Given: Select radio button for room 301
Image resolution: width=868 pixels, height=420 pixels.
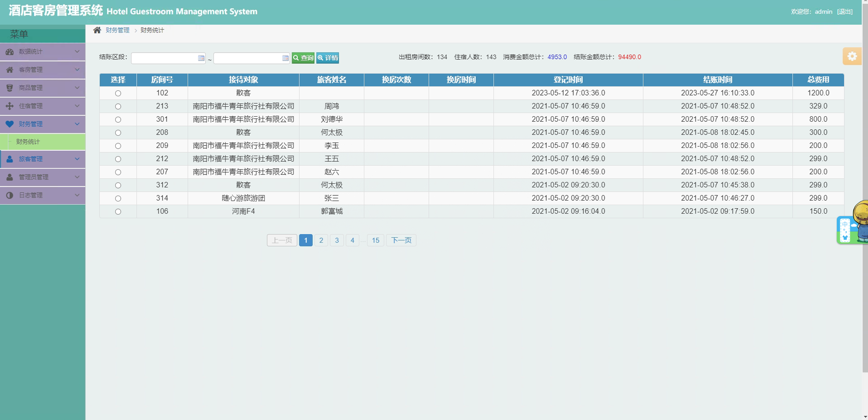Looking at the screenshot, I should click(x=118, y=120).
